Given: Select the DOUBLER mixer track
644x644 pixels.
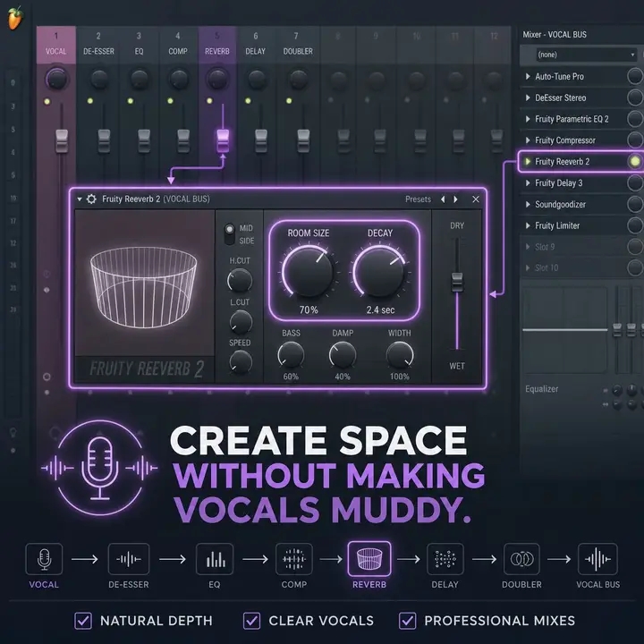Looking at the screenshot, I should click(x=298, y=45).
